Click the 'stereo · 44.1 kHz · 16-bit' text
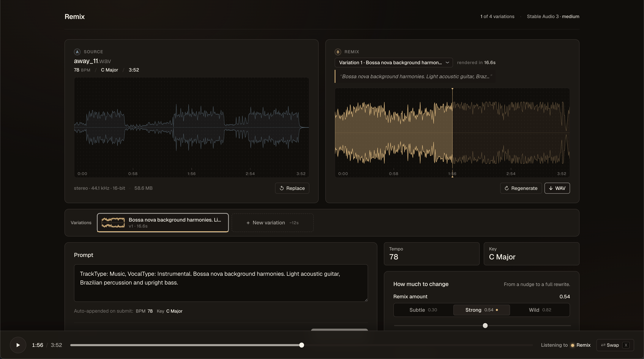 pyautogui.click(x=100, y=188)
